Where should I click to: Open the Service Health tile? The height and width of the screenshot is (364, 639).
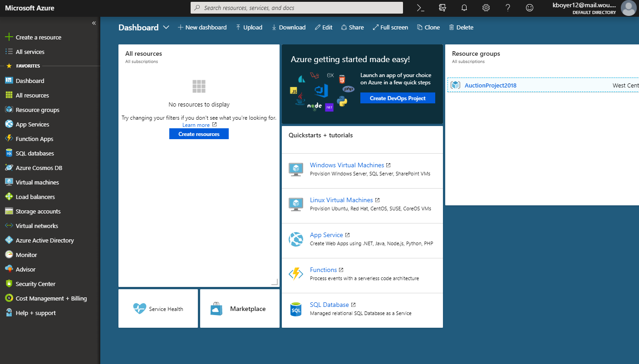pos(158,308)
